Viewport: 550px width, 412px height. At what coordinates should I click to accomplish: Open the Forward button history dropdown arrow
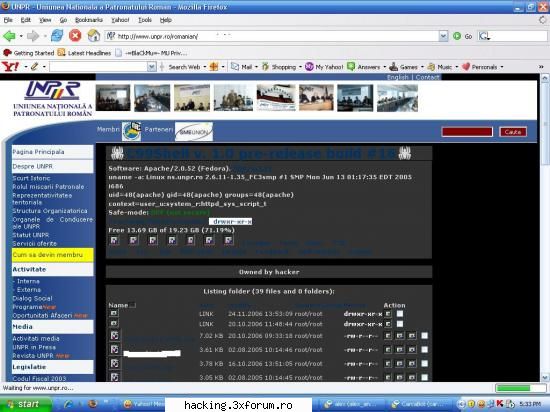click(x=45, y=36)
